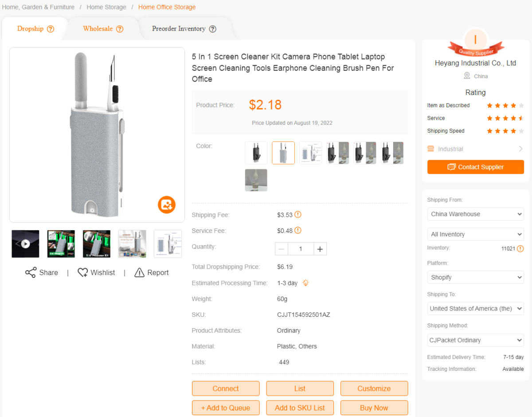Add the product to Wishlist via heart icon

click(82, 272)
